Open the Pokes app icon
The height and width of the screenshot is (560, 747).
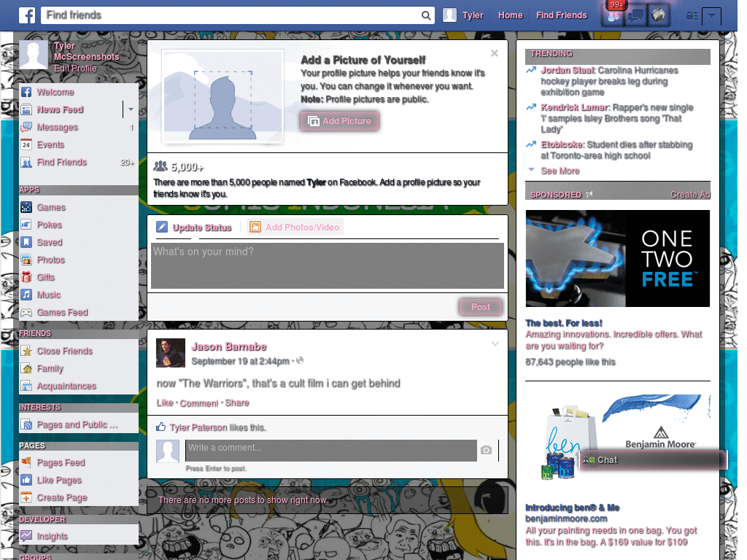coord(26,225)
